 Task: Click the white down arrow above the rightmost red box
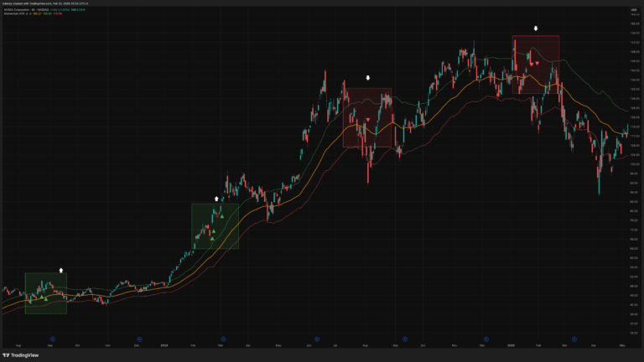point(535,28)
